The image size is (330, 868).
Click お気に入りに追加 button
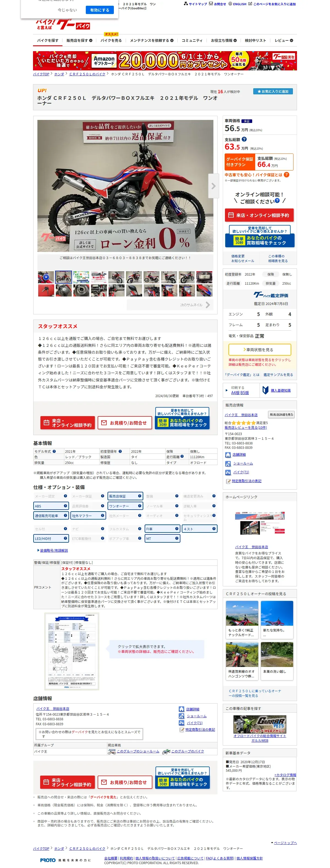coord(273,91)
